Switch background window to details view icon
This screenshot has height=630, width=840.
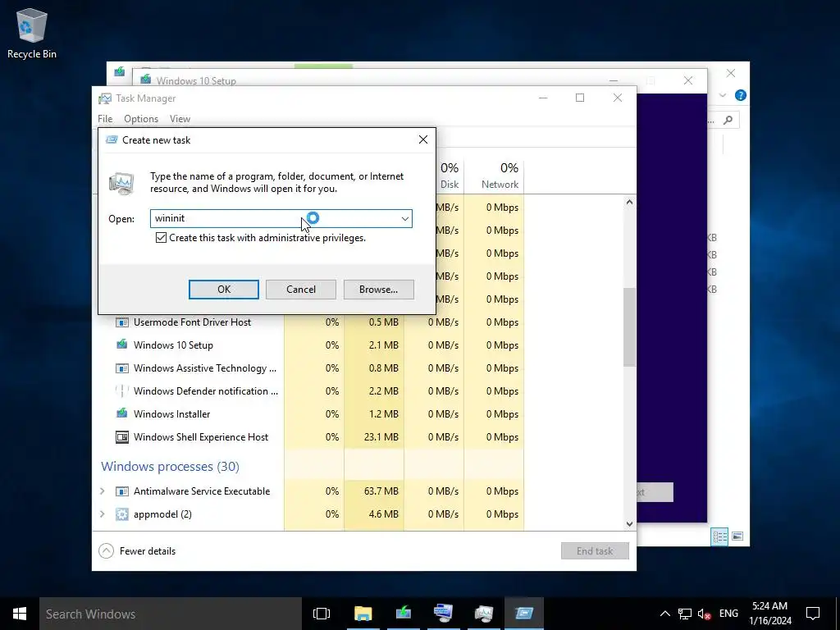pyautogui.click(x=719, y=536)
